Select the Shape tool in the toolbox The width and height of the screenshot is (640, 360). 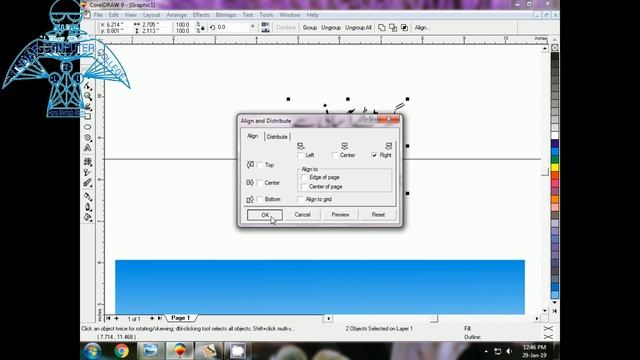tap(88, 86)
